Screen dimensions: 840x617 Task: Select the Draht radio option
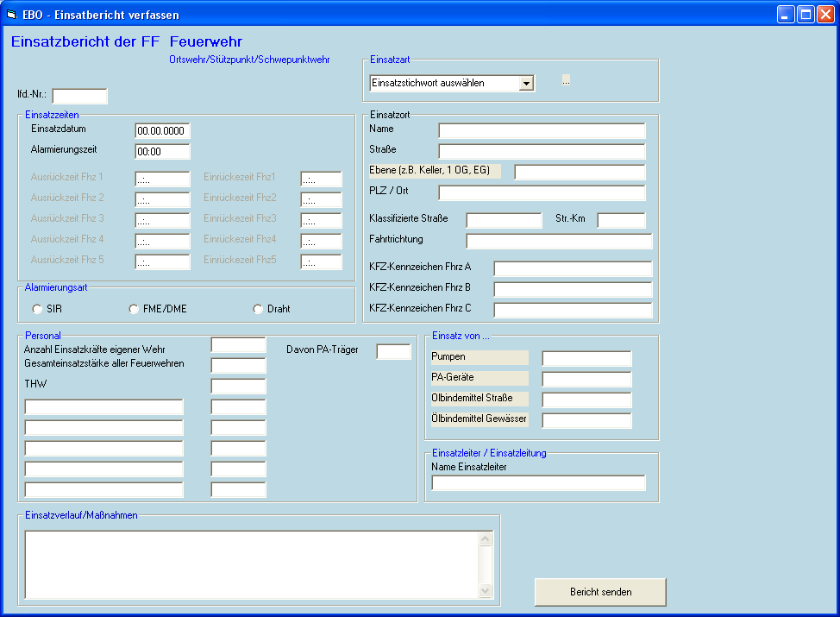257,309
